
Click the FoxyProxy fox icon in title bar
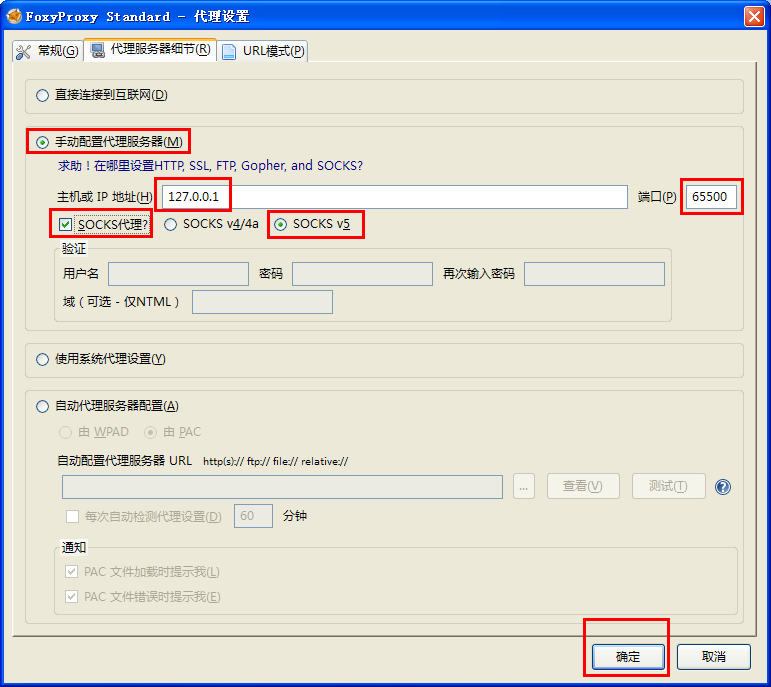(14, 16)
